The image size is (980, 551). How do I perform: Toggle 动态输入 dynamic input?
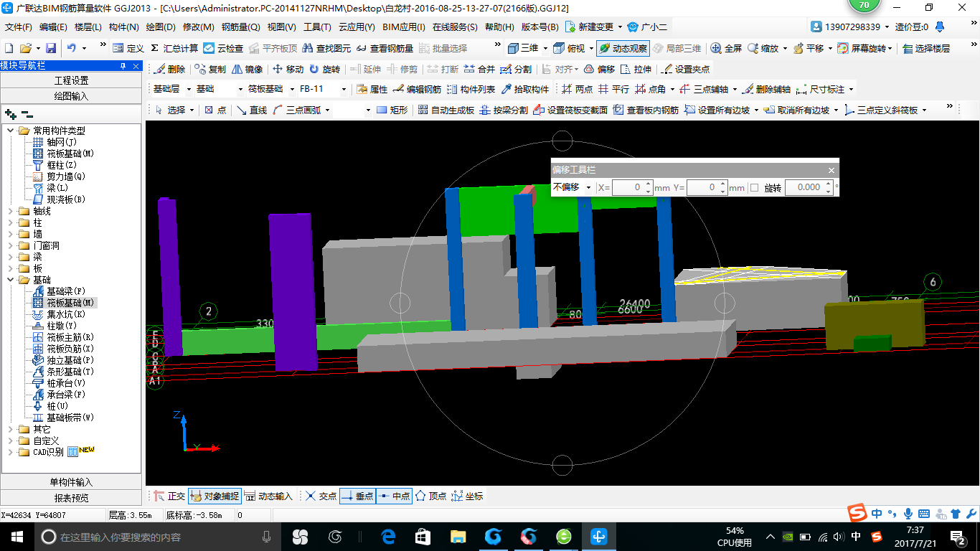click(268, 496)
